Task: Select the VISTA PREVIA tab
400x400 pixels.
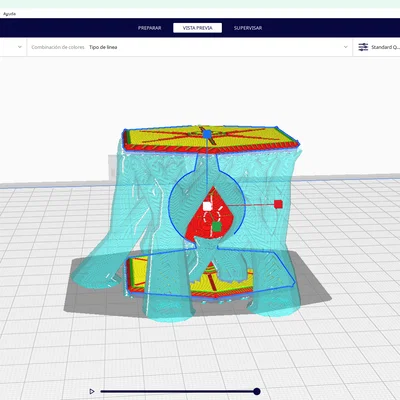Action: pos(197,28)
